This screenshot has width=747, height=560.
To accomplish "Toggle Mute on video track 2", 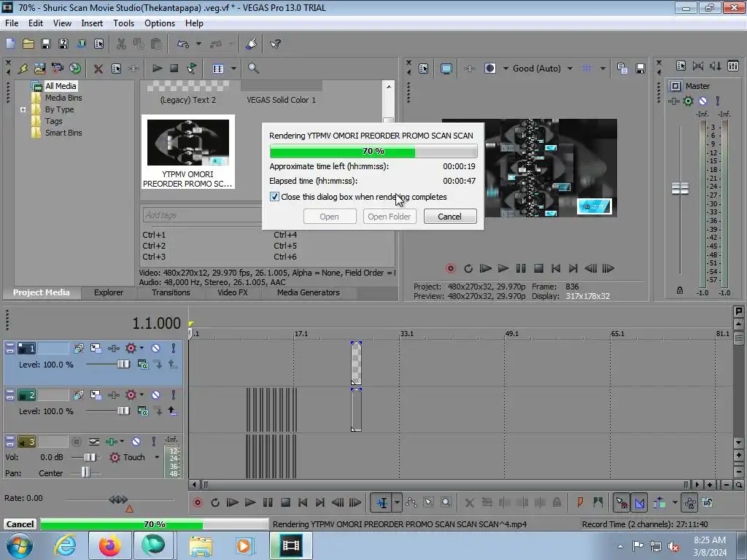I will tap(156, 395).
